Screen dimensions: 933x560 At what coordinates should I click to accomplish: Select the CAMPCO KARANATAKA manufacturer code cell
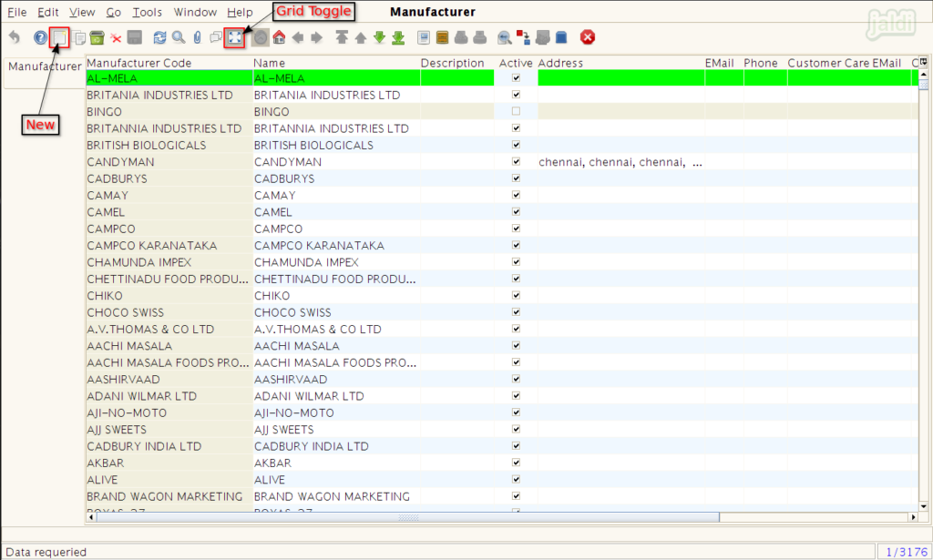pyautogui.click(x=169, y=246)
